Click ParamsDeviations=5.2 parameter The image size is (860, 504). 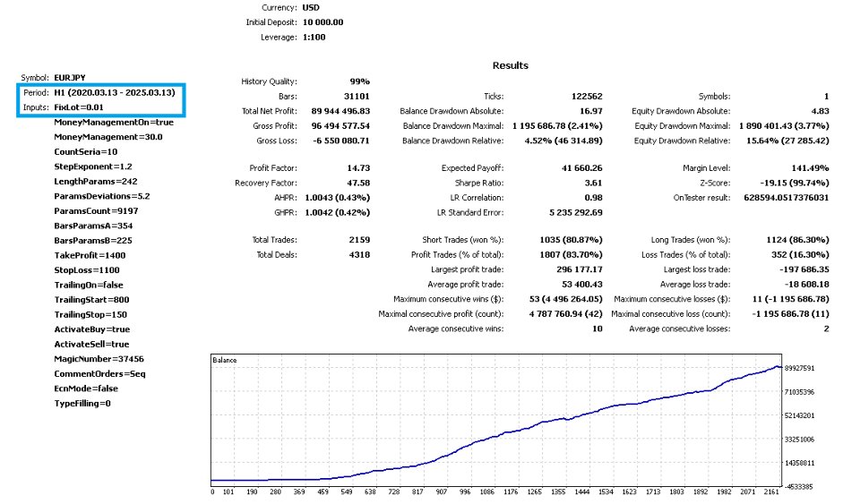(102, 196)
